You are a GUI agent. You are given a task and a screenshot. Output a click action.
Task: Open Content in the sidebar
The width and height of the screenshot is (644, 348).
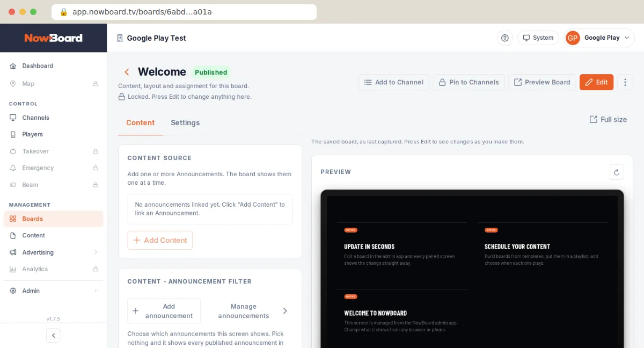[53, 235]
